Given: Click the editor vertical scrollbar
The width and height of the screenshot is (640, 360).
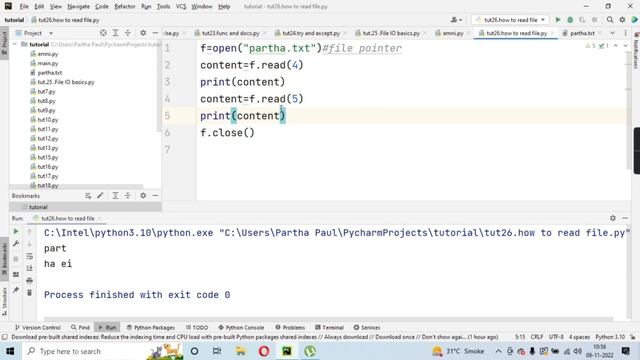Looking at the screenshot, I should [629, 110].
